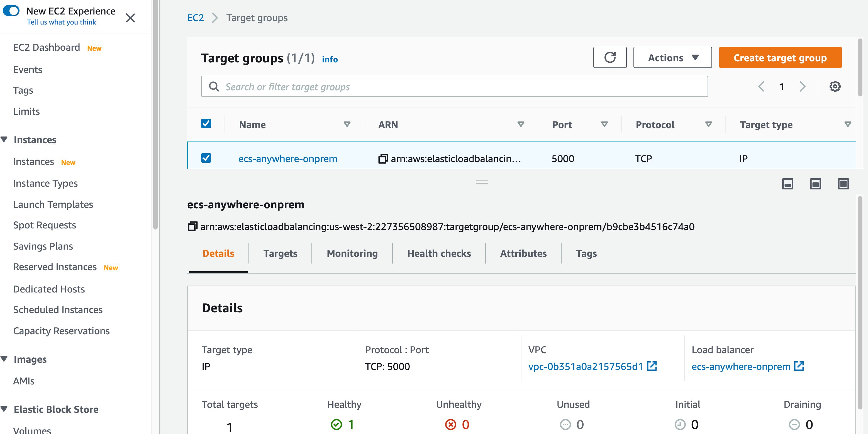Open ecs-anywhere-onprem load balancer link
Screen dimensions: 868x434
pos(741,367)
